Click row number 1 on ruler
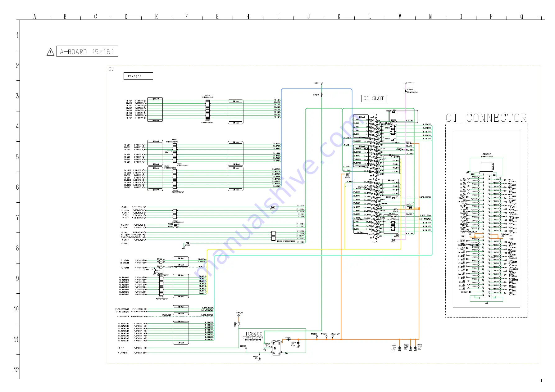Screen dimensions: 555x392 17,35
